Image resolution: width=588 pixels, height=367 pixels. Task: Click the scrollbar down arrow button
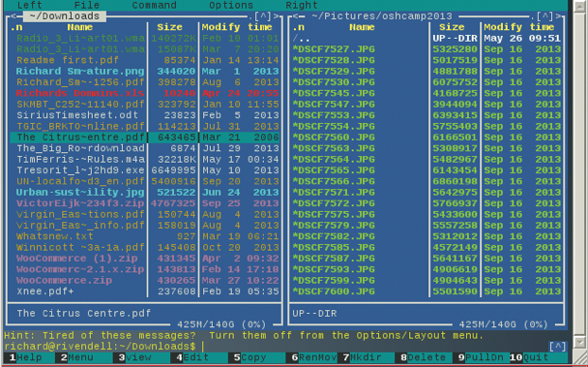[580, 343]
